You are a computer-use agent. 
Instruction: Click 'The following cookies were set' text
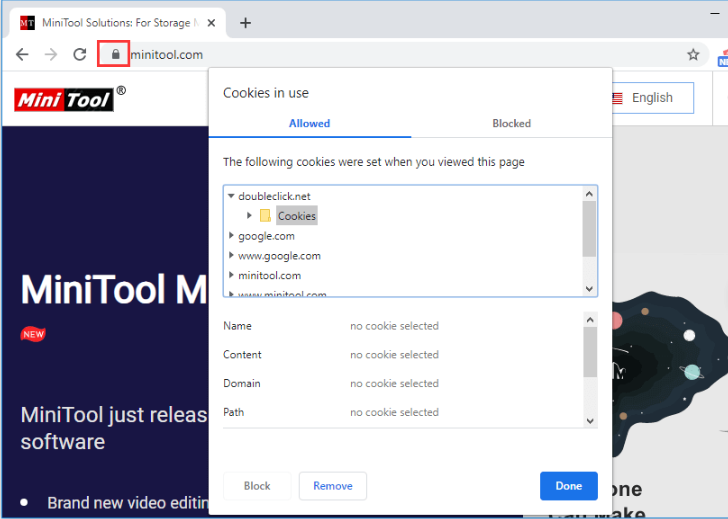click(x=374, y=162)
